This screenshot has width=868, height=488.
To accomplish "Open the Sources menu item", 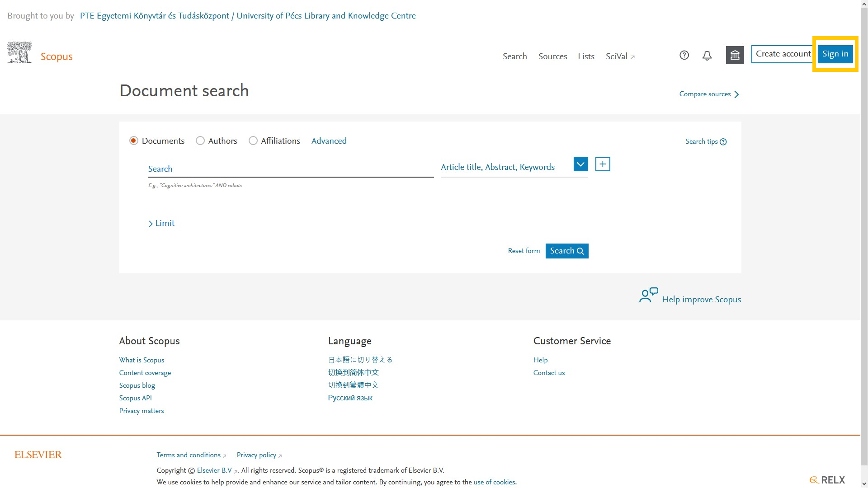I will pos(553,56).
